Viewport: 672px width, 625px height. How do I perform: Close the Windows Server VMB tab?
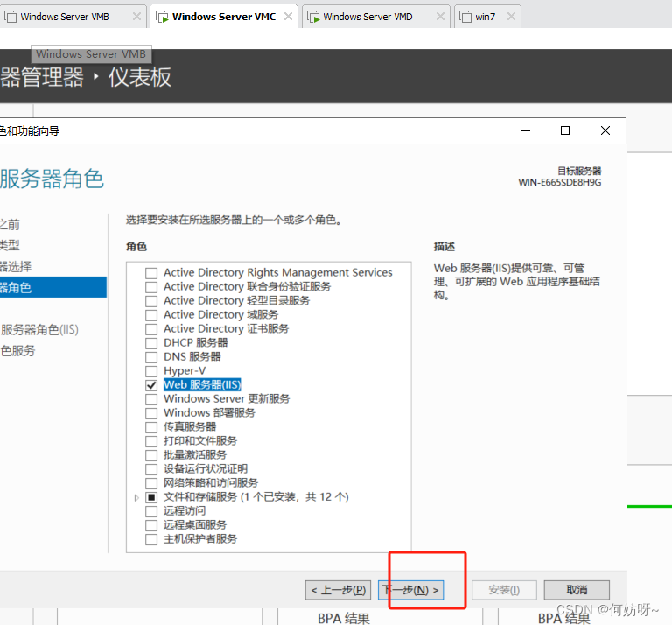pos(136,17)
